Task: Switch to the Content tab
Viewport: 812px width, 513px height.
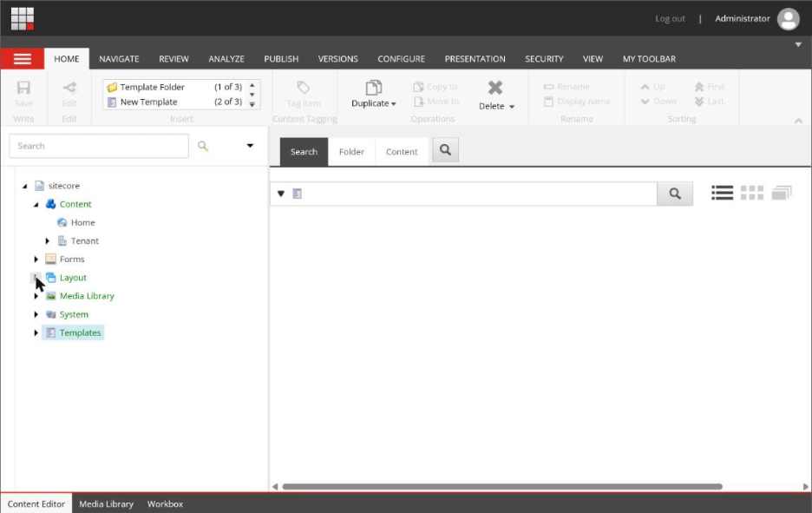Action: [x=402, y=152]
